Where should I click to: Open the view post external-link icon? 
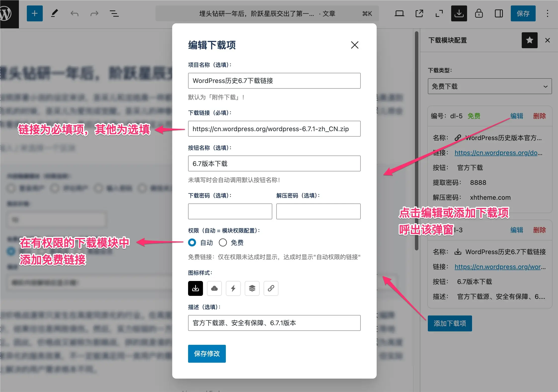pyautogui.click(x=419, y=13)
